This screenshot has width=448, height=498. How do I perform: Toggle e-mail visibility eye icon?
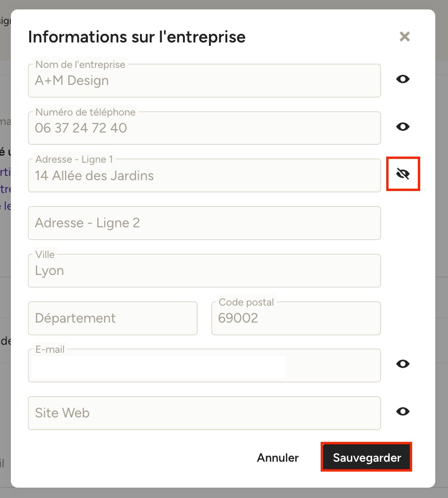click(403, 364)
